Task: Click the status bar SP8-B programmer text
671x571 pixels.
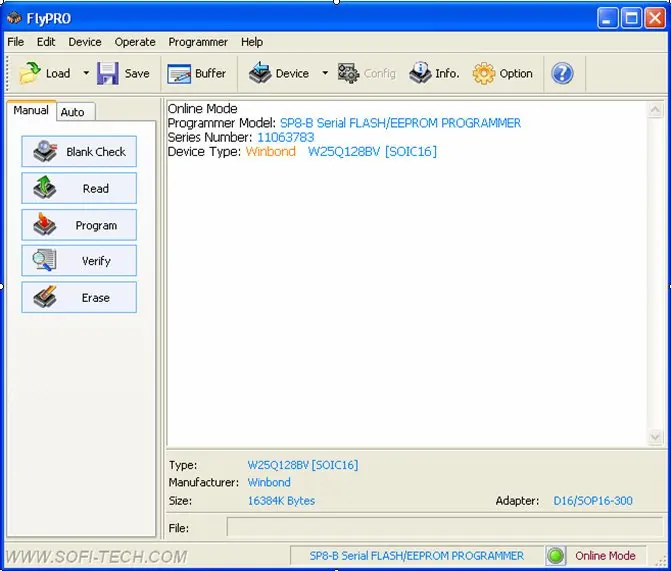Action: click(416, 556)
